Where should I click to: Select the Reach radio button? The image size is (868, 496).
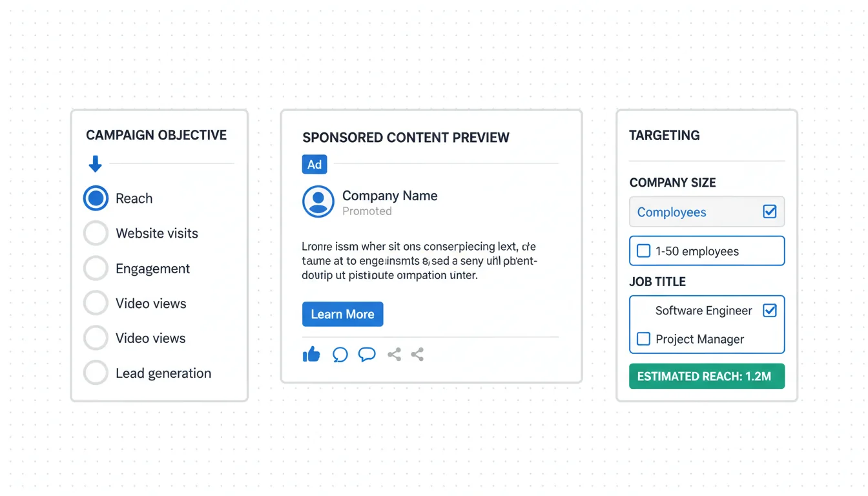[x=96, y=198]
